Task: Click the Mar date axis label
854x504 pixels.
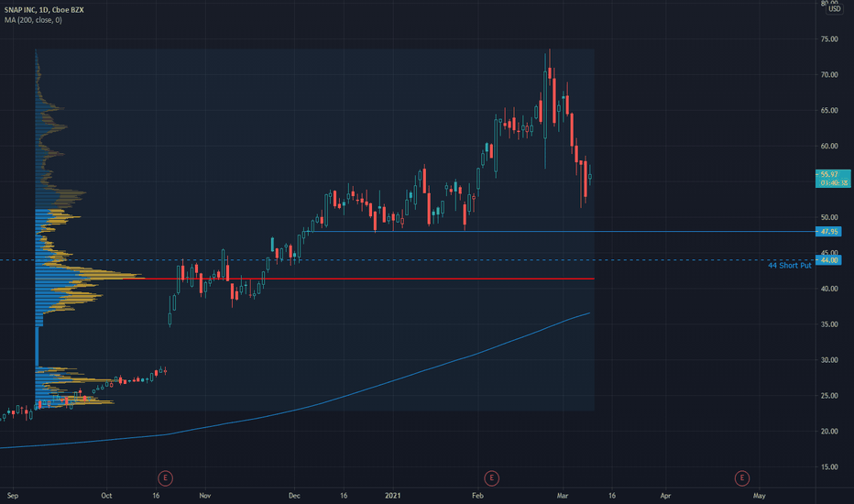Action: [x=563, y=496]
